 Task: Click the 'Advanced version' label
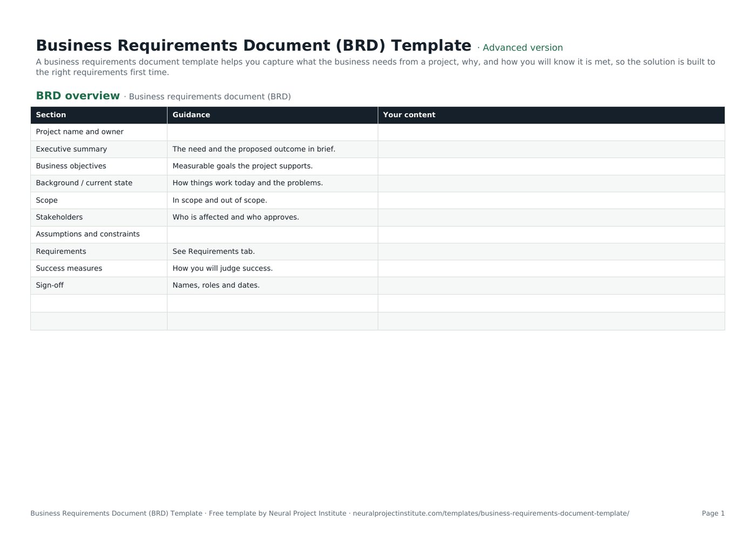[523, 48]
